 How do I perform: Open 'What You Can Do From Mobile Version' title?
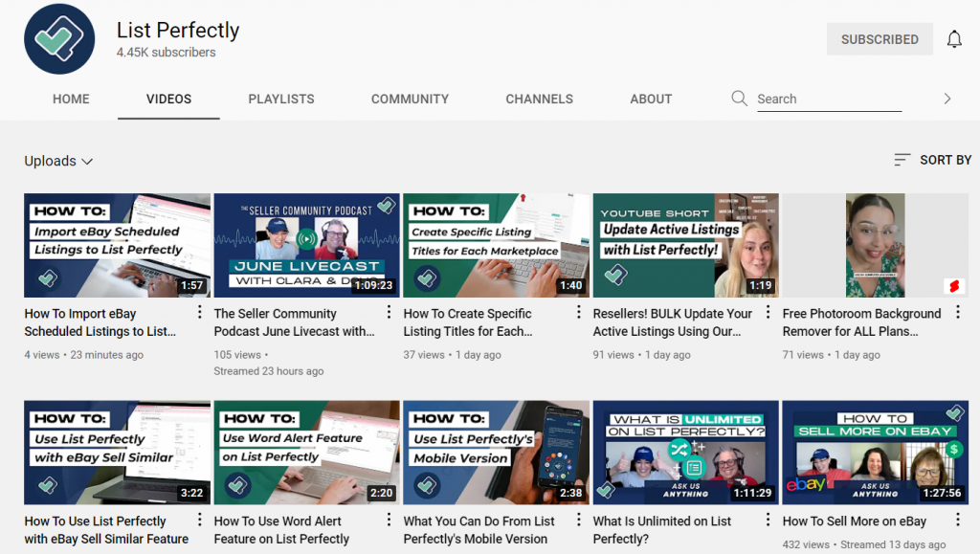pyautogui.click(x=479, y=530)
